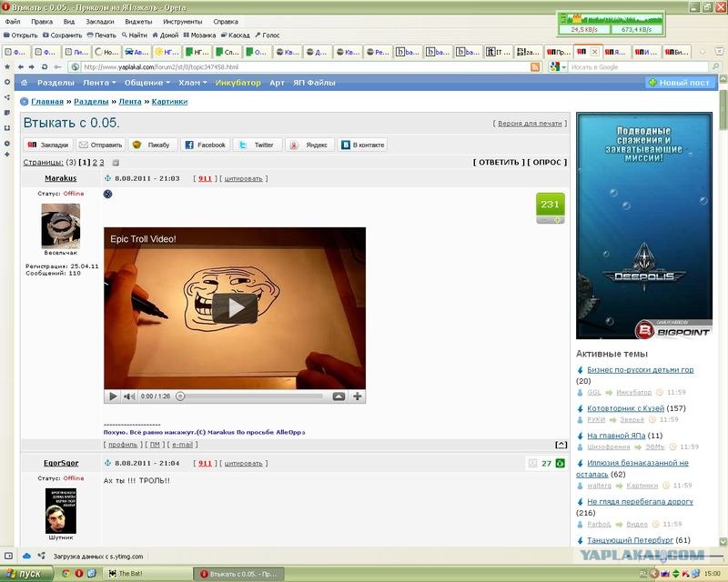Expand the Лента dropdown menu

click(x=99, y=83)
